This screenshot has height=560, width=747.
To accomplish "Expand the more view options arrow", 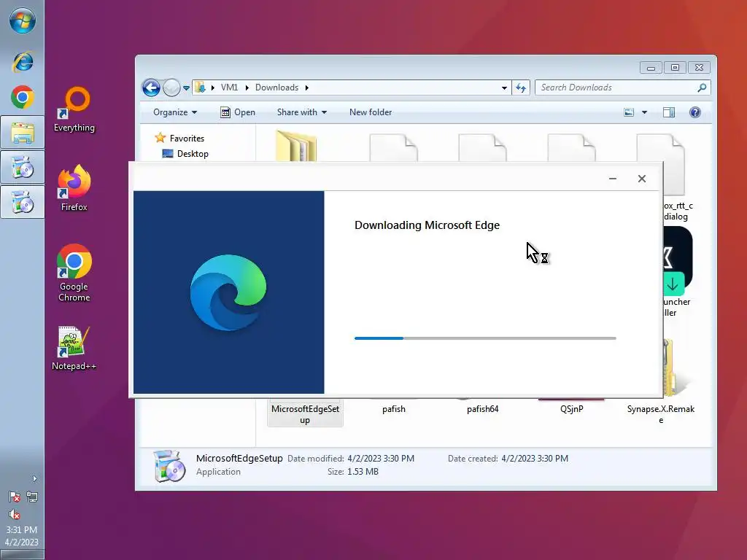I will (644, 112).
